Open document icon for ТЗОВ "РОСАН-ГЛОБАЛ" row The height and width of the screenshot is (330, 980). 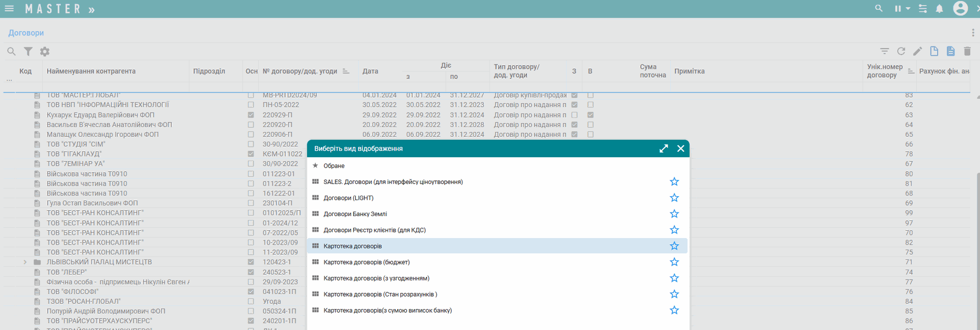37,301
